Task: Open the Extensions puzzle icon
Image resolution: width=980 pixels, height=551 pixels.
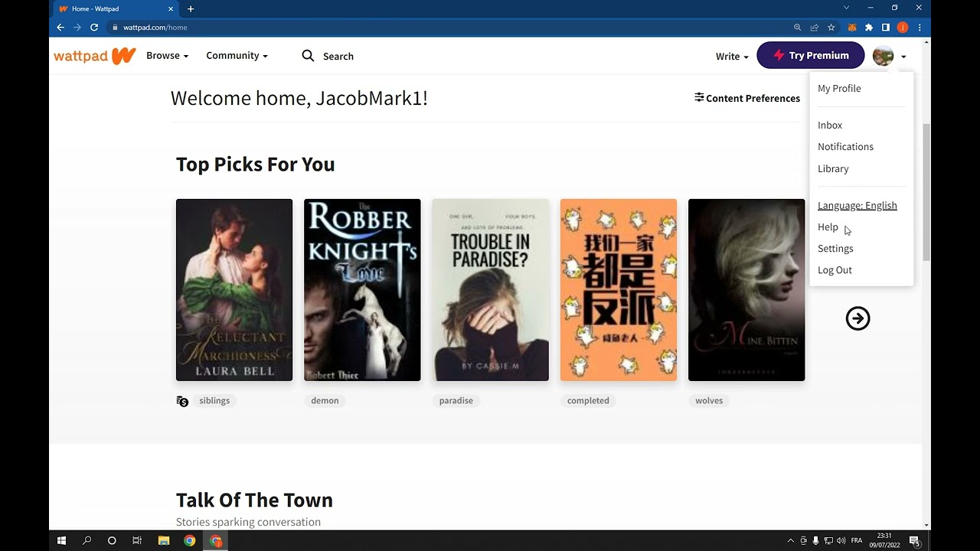Action: pyautogui.click(x=869, y=28)
